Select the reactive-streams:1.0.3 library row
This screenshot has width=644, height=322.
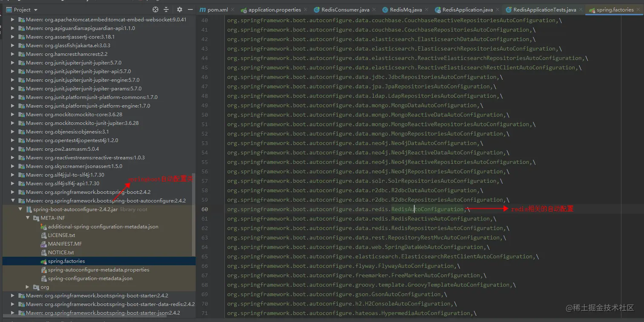tap(99, 157)
